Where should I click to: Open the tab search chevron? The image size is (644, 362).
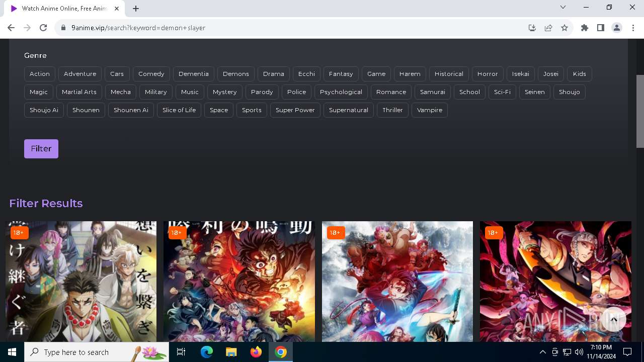tap(563, 7)
